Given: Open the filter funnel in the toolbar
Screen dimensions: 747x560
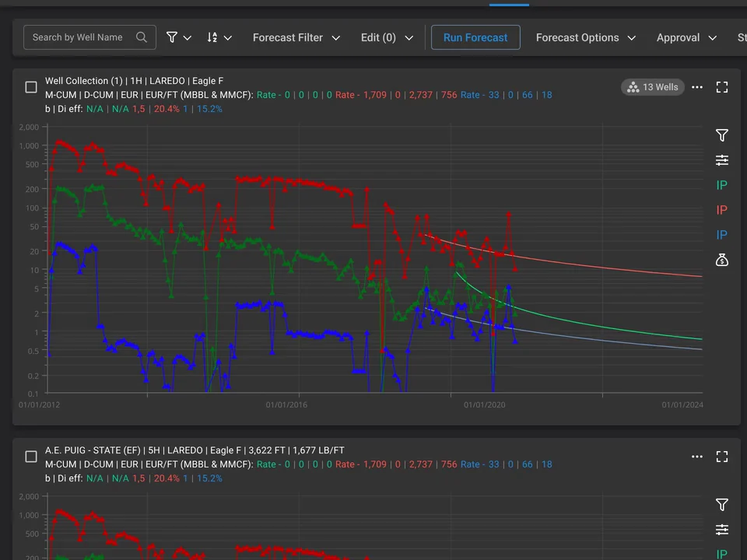Looking at the screenshot, I should 172,37.
